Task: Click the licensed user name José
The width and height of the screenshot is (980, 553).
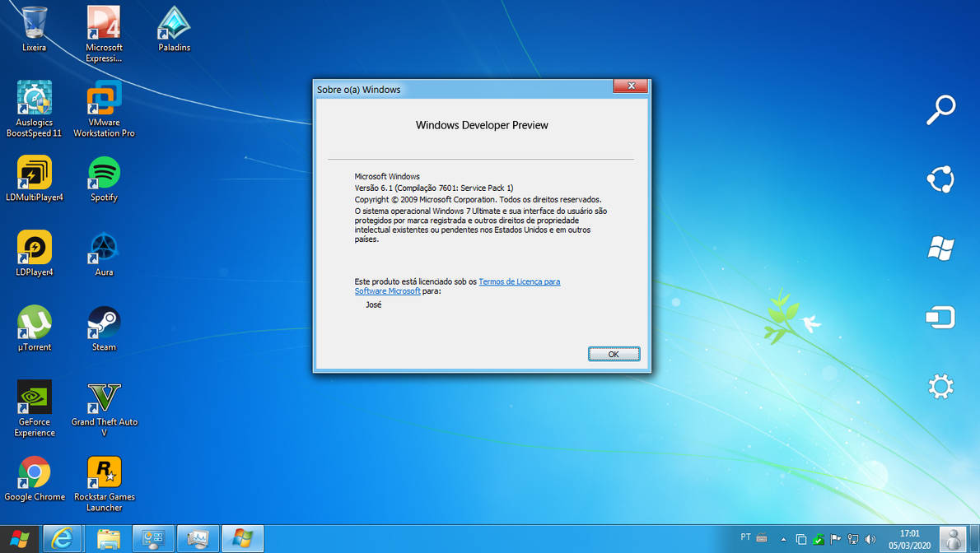Action: pos(374,305)
